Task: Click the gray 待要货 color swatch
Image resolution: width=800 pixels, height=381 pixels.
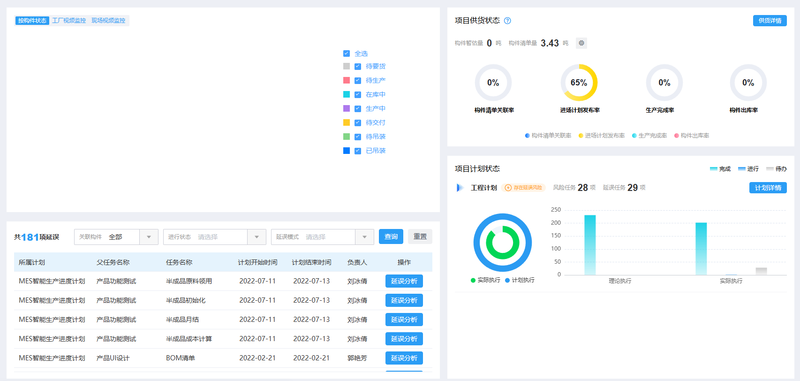Action: [x=346, y=66]
